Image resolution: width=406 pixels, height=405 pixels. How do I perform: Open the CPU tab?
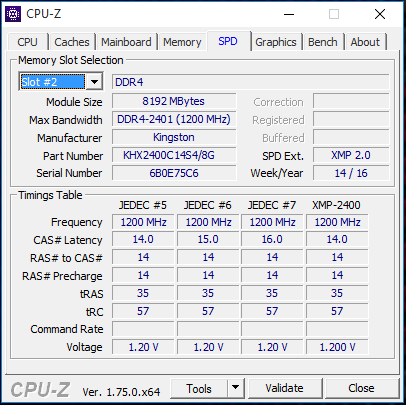click(27, 42)
